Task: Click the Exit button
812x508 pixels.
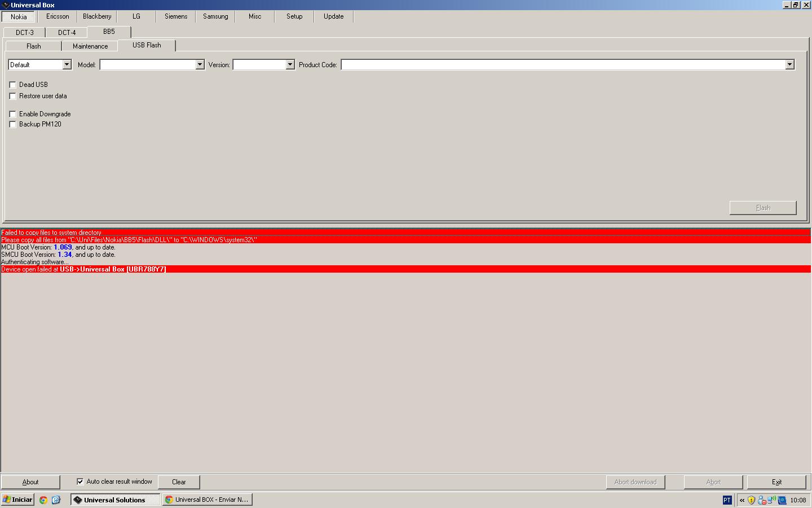Action: pos(776,482)
